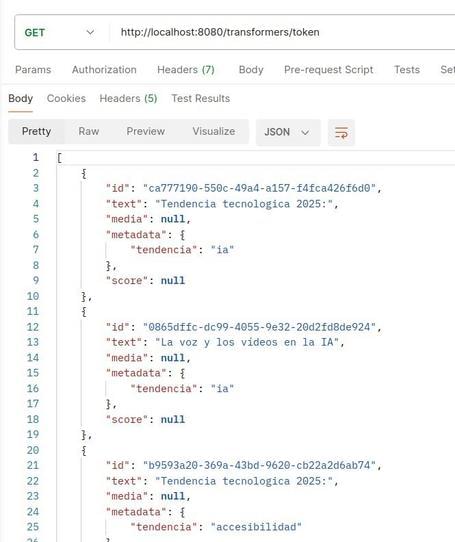Click the id value "b9593a20-369a-43bd-9620-cb22a2d6ab74"

[259, 465]
